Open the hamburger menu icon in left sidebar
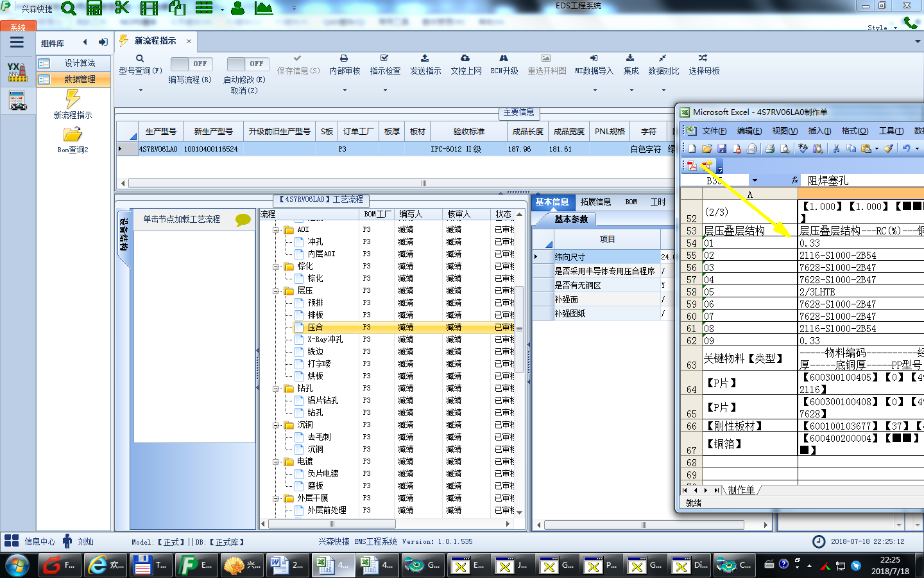Viewport: 924px width, 578px height. (17, 42)
